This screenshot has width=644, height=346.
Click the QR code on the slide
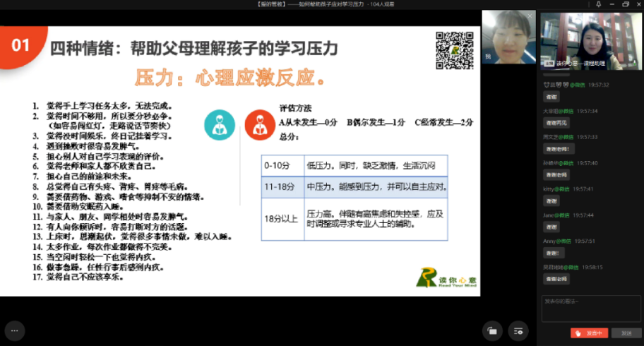tap(453, 51)
